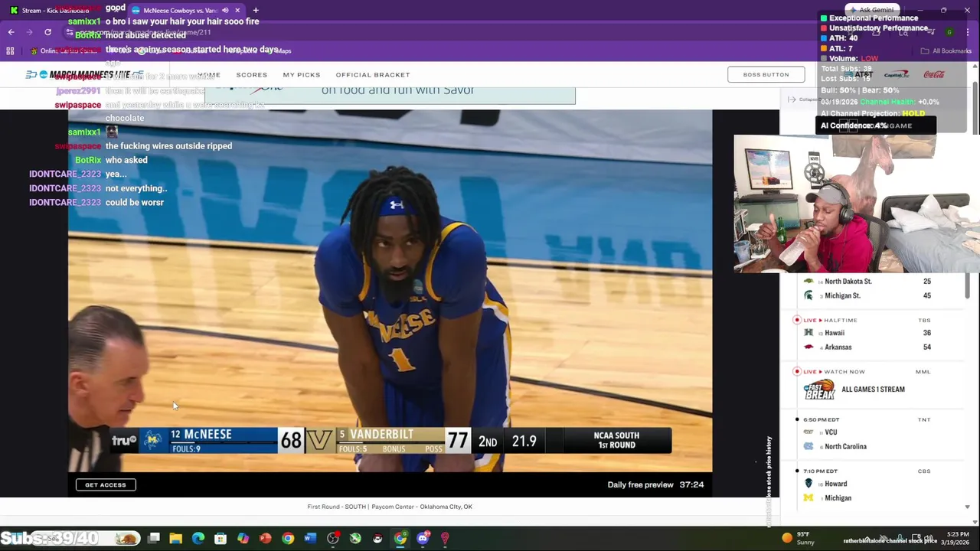
Task: Open Discord from the taskbar
Action: tap(423, 539)
